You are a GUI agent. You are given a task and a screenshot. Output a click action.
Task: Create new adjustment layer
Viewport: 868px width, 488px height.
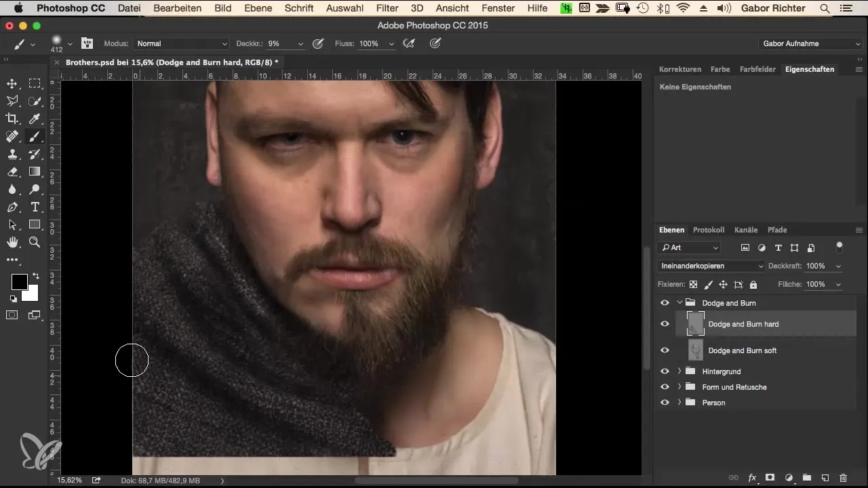(789, 478)
